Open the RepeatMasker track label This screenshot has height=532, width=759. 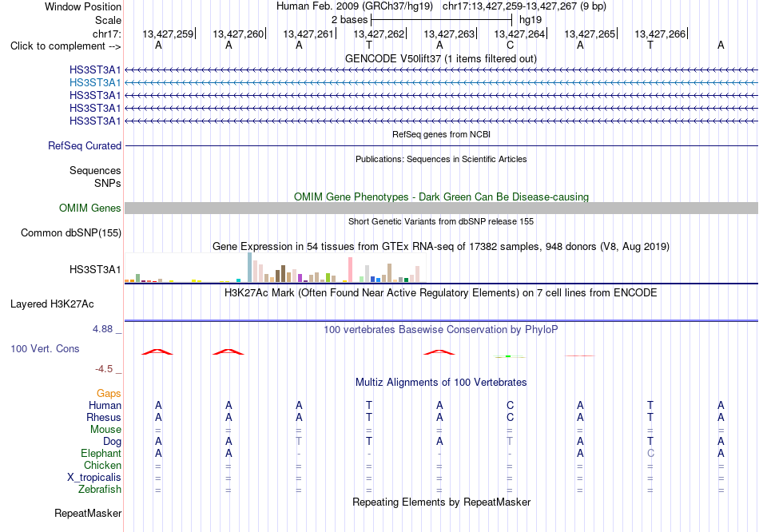click(x=88, y=513)
